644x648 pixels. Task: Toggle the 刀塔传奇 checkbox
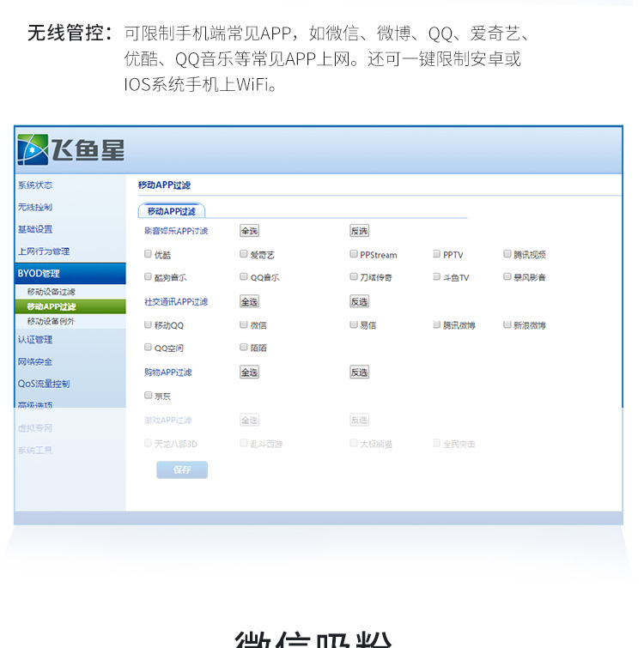coord(354,276)
